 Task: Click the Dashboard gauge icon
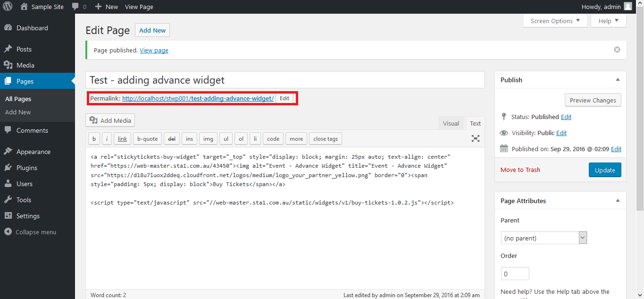[8, 28]
